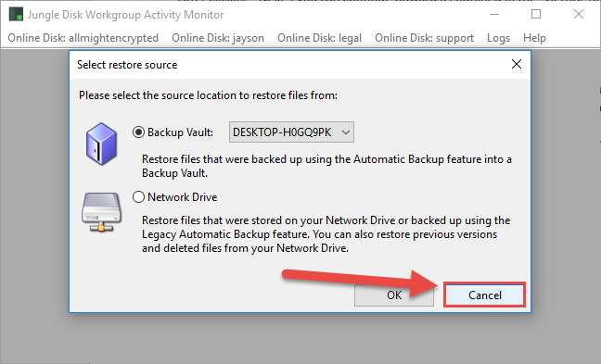601x364 pixels.
Task: Open the DESKTOP-H0GQ9PK vault dropdown
Action: click(291, 132)
